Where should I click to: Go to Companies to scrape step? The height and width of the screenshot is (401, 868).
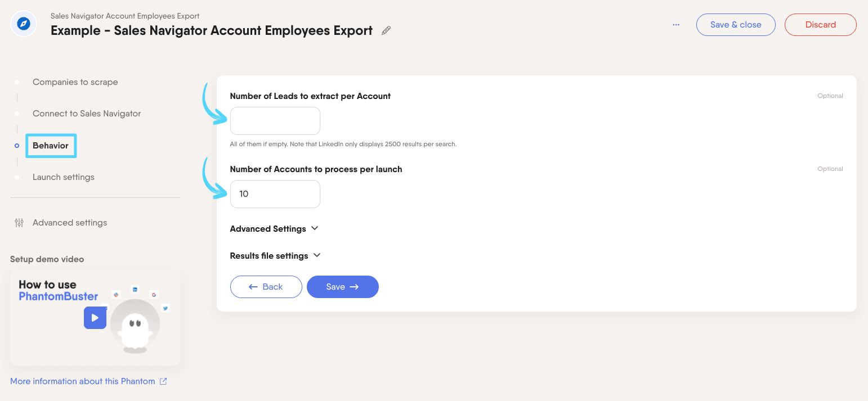(75, 82)
